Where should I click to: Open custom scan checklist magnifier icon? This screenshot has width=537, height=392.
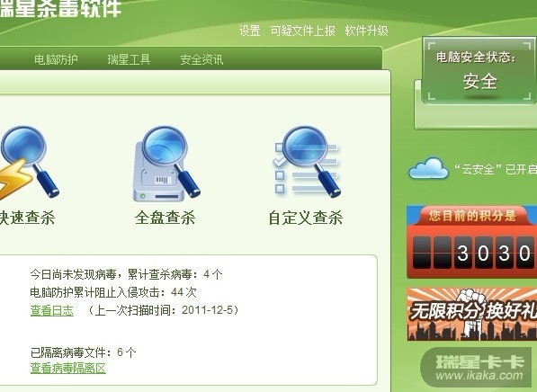click(x=307, y=162)
